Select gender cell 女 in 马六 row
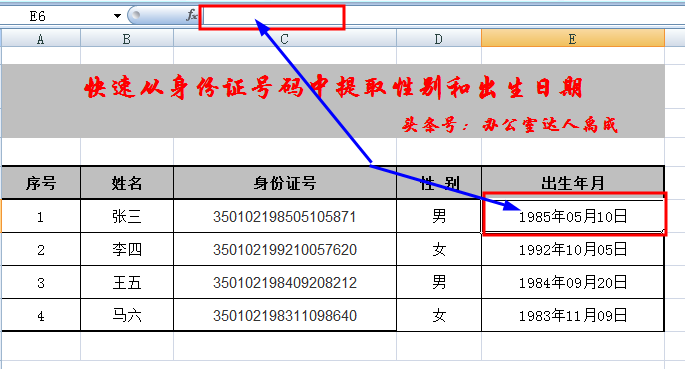The image size is (685, 369). (439, 315)
